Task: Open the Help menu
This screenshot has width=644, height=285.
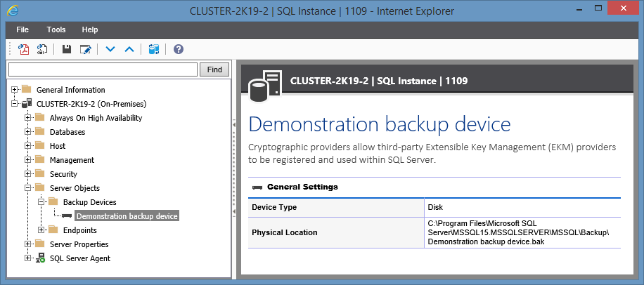Action: point(90,29)
